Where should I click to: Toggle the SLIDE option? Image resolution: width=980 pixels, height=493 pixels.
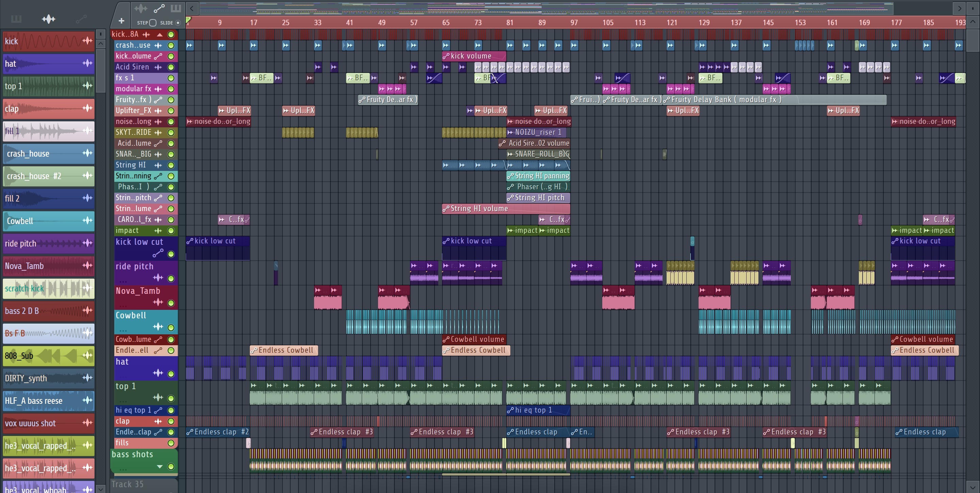click(x=178, y=23)
